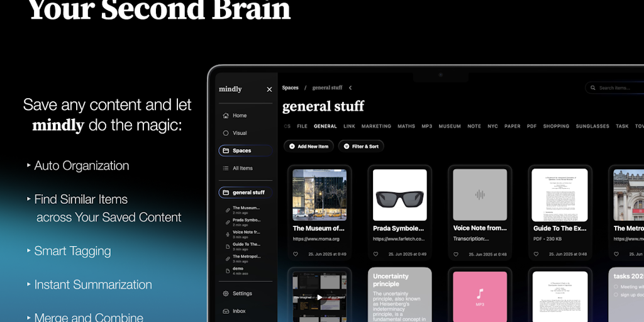Open the https://www.moma.org link
This screenshot has height=322, width=644.
tap(316, 239)
